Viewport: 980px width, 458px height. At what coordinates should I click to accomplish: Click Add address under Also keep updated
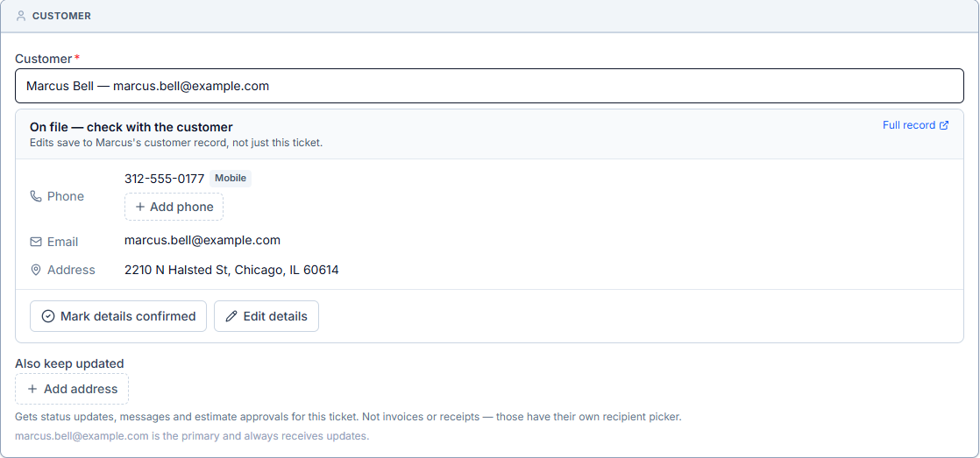72,389
